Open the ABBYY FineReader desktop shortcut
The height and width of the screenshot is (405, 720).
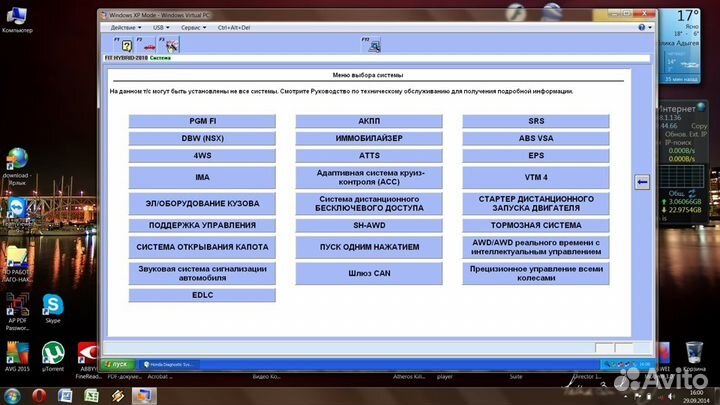88,360
